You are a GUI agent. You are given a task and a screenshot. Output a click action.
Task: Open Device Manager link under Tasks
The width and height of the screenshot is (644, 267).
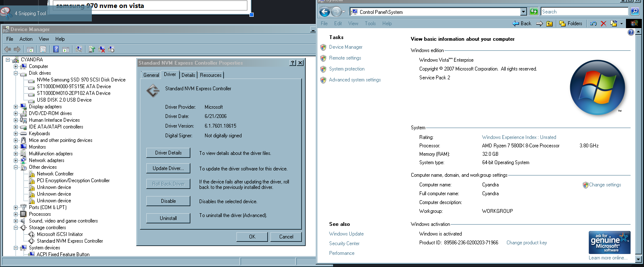(x=345, y=47)
